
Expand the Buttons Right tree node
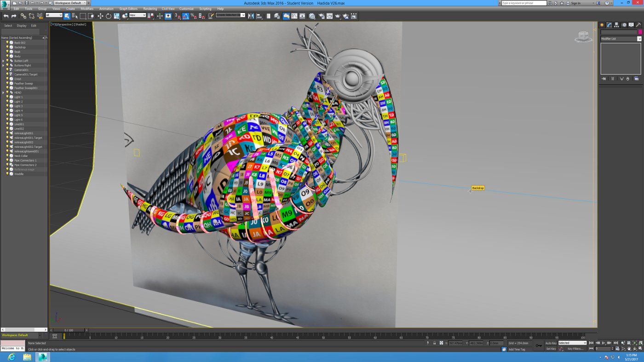[x=3, y=65]
